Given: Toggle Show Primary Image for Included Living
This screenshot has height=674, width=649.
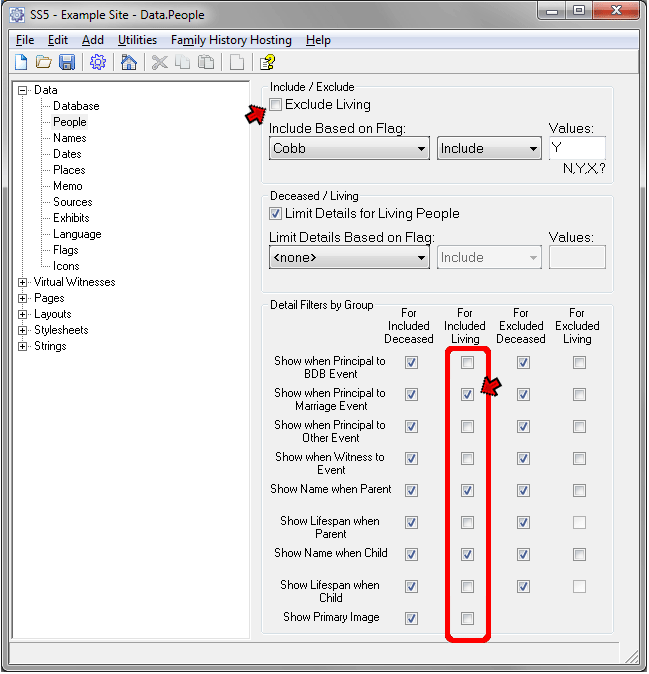Looking at the screenshot, I should point(467,619).
